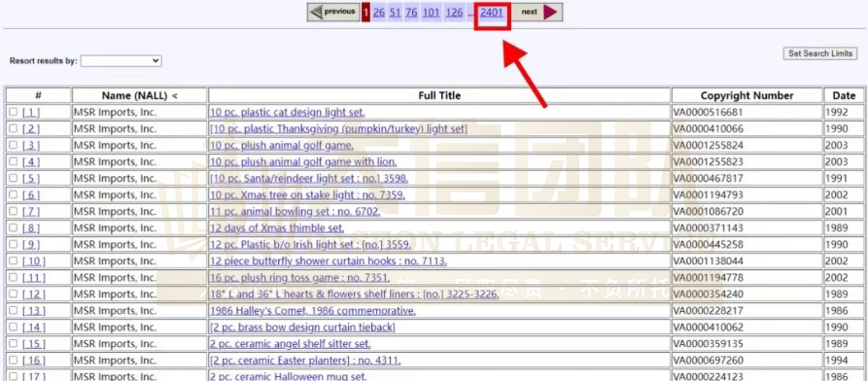Image resolution: width=868 pixels, height=381 pixels.
Task: Check the box for record 11
Action: pyautogui.click(x=14, y=277)
